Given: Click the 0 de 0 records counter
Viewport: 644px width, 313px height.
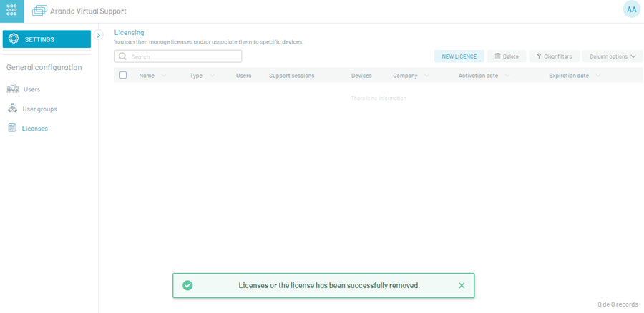Looking at the screenshot, I should 618,304.
